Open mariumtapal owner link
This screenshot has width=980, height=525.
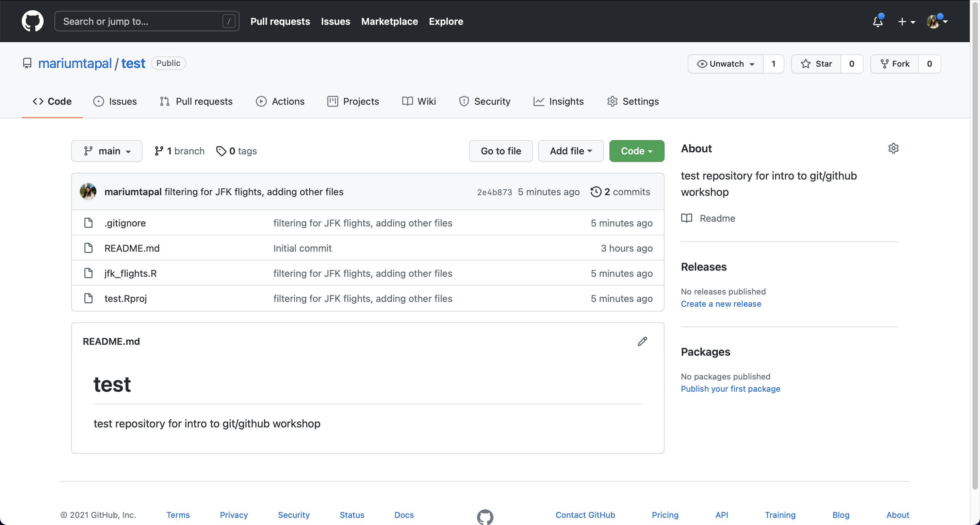click(x=75, y=63)
